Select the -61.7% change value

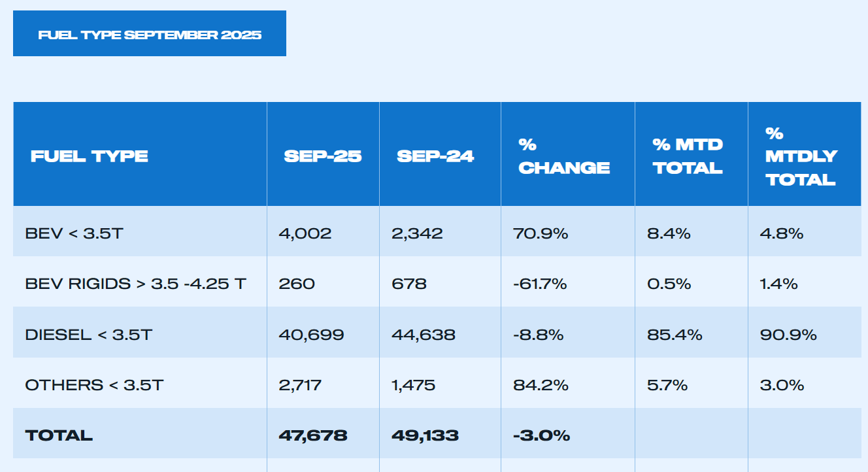540,284
